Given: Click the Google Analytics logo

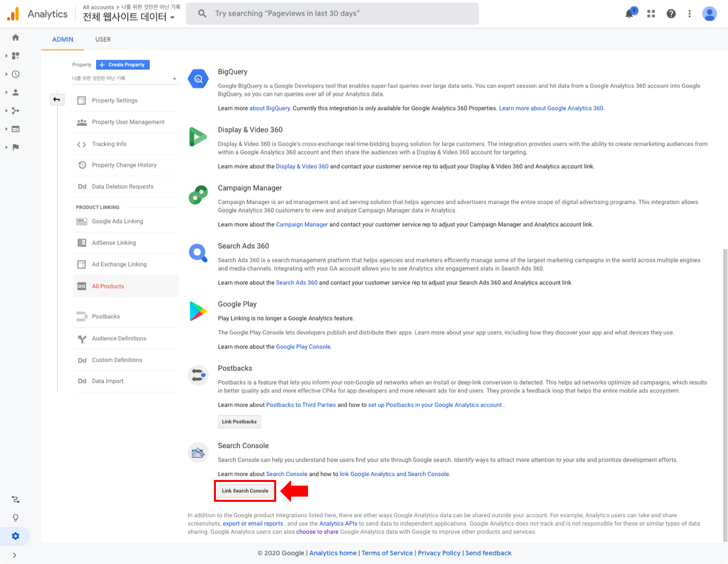Looking at the screenshot, I should 13,14.
